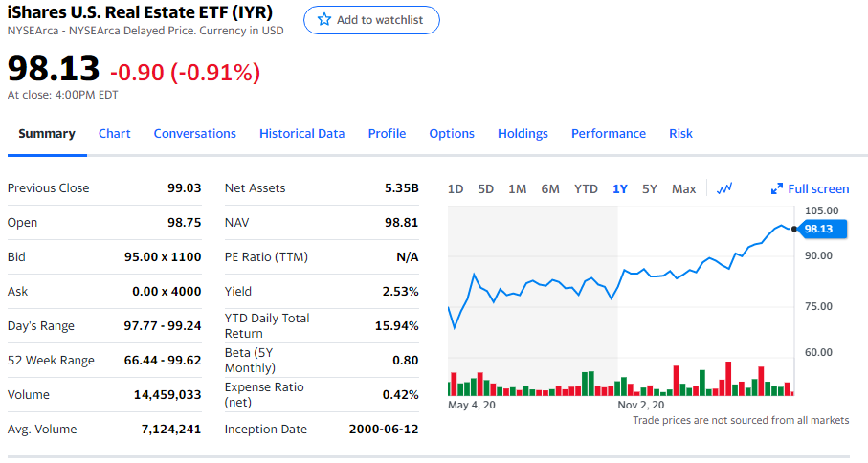This screenshot has width=868, height=463.
Task: Click the 105.00 y-axis label
Action: [x=821, y=210]
